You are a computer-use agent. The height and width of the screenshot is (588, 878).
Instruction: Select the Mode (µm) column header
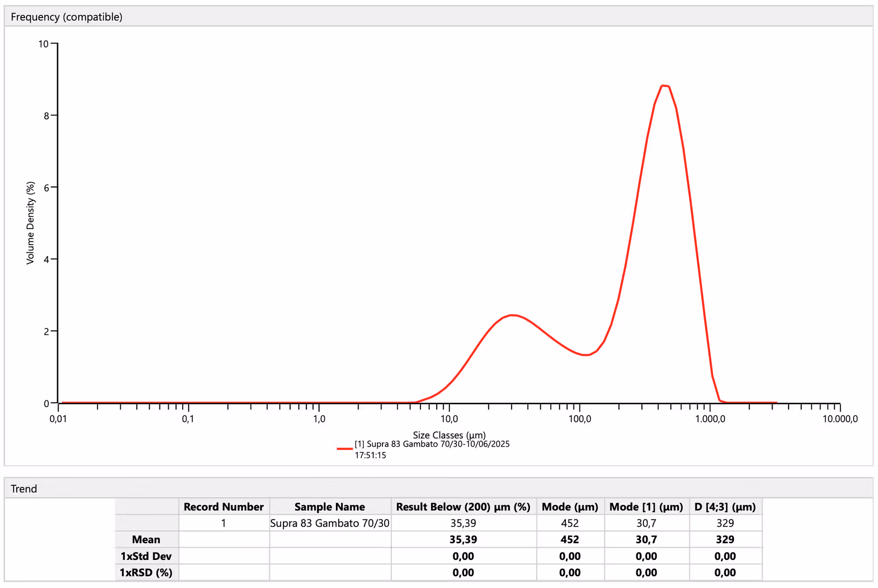coord(570,507)
